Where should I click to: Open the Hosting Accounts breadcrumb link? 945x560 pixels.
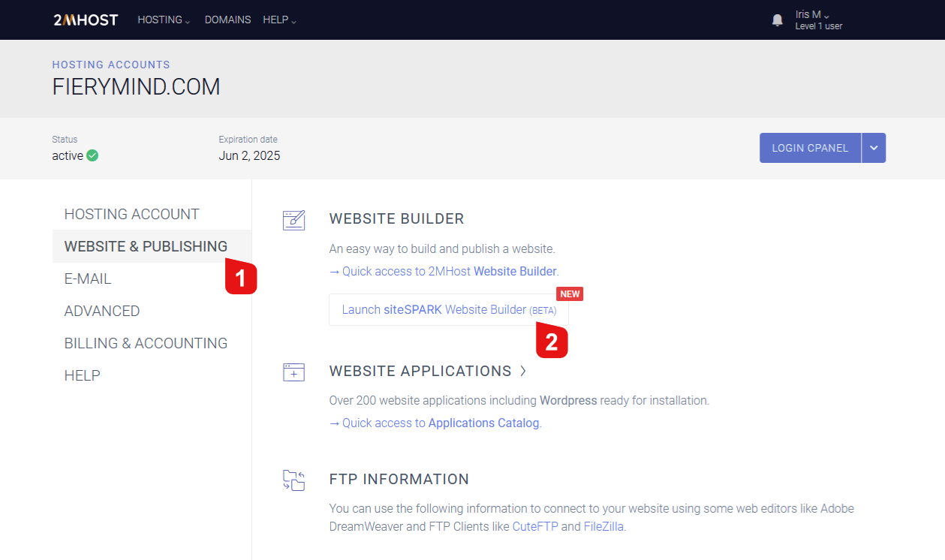(111, 65)
